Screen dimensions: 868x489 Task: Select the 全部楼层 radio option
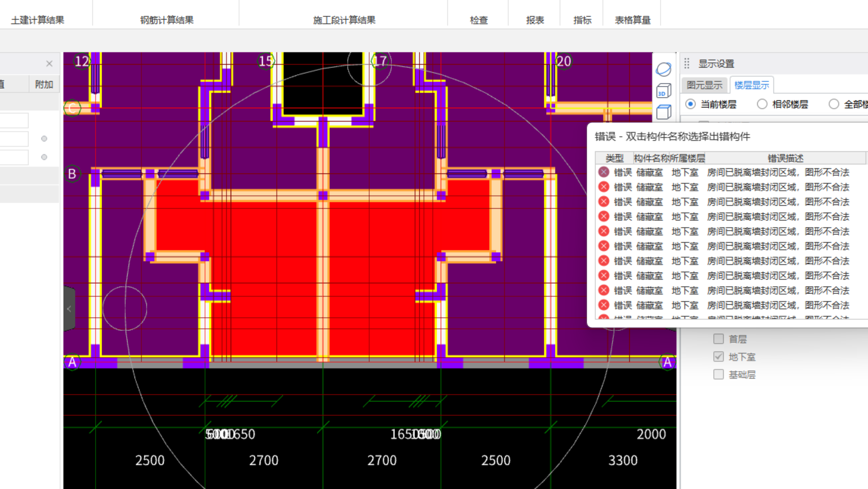(833, 104)
